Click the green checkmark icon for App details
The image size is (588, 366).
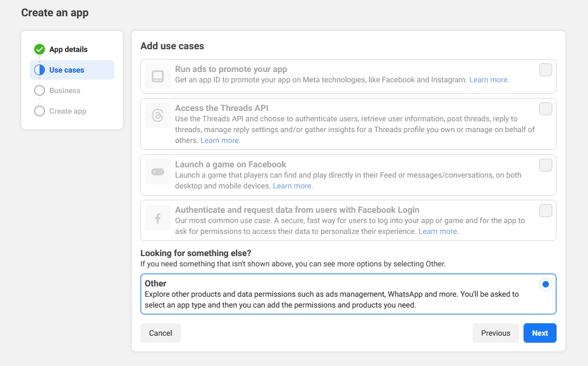tap(40, 49)
